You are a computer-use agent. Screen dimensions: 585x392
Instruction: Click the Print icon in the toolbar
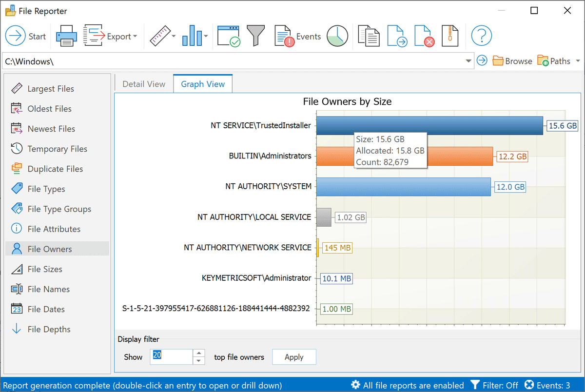66,37
